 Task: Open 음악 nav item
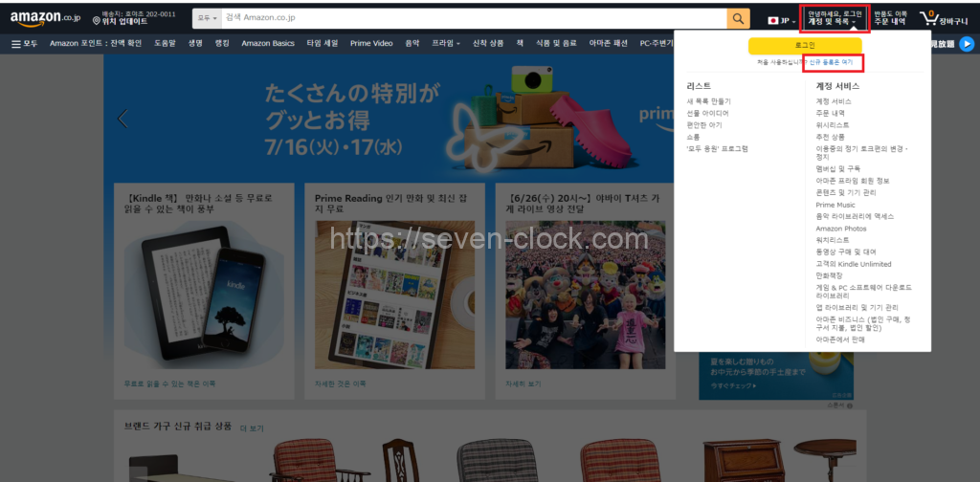click(x=412, y=44)
